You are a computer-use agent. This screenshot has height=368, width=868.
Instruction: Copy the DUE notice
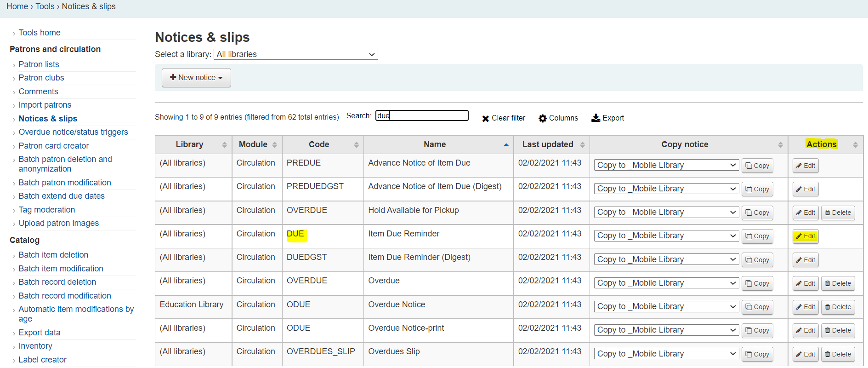coord(757,236)
